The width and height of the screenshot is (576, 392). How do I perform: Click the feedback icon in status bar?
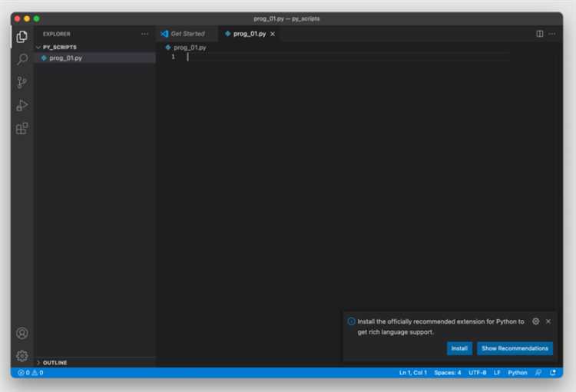click(538, 373)
